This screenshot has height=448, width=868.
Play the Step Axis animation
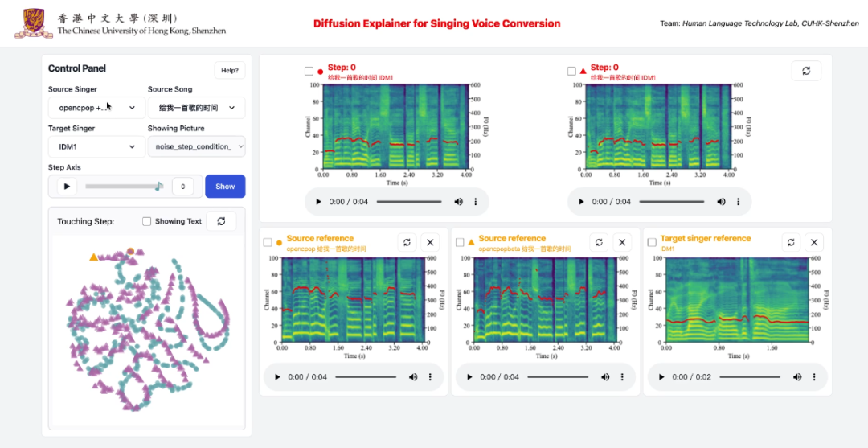click(x=67, y=187)
